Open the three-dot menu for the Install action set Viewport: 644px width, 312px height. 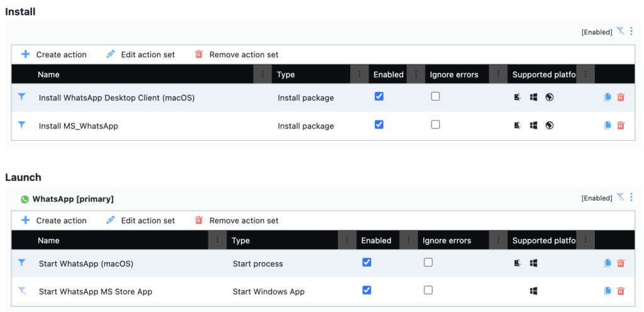click(631, 31)
